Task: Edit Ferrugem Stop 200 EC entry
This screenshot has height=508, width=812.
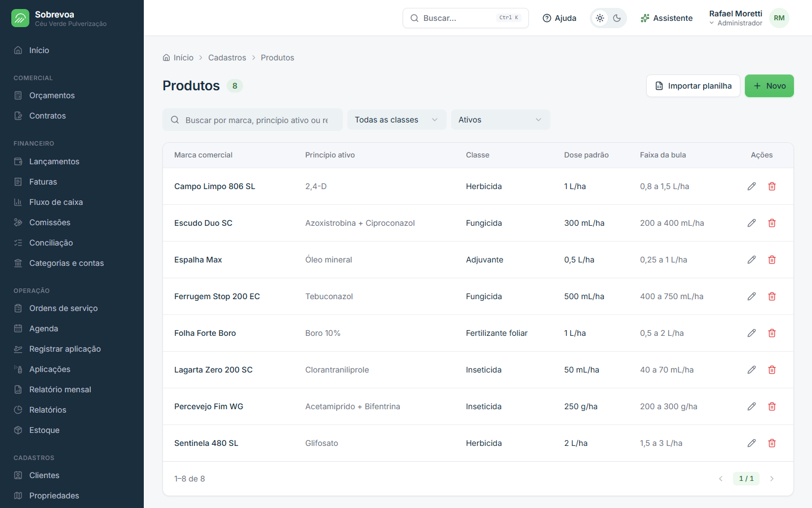Action: [752, 296]
